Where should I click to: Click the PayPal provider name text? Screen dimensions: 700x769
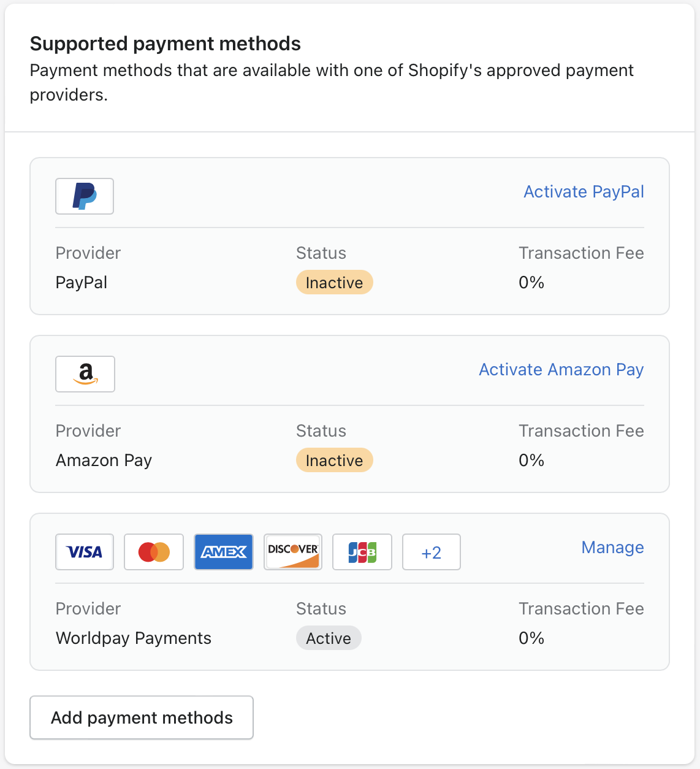pos(82,283)
